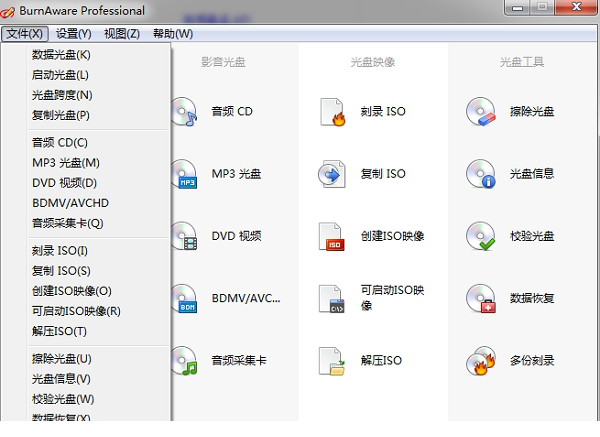Click the DVD 视频 label in main panel
The height and width of the screenshot is (437, 600).
click(x=236, y=236)
